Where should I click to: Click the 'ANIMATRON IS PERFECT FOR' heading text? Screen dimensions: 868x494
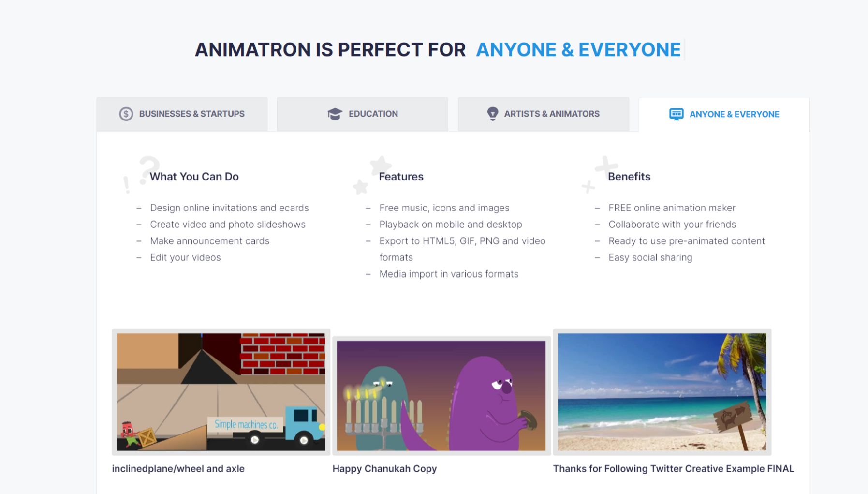pyautogui.click(x=330, y=49)
